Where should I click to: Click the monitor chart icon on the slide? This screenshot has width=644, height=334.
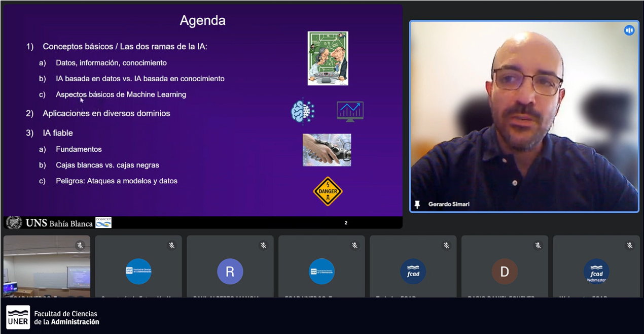tap(350, 111)
